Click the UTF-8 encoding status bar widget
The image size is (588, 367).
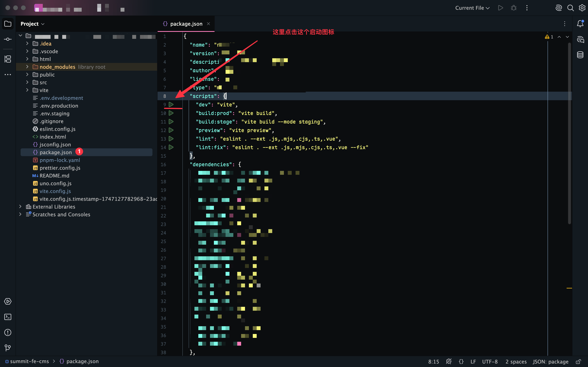click(x=490, y=361)
